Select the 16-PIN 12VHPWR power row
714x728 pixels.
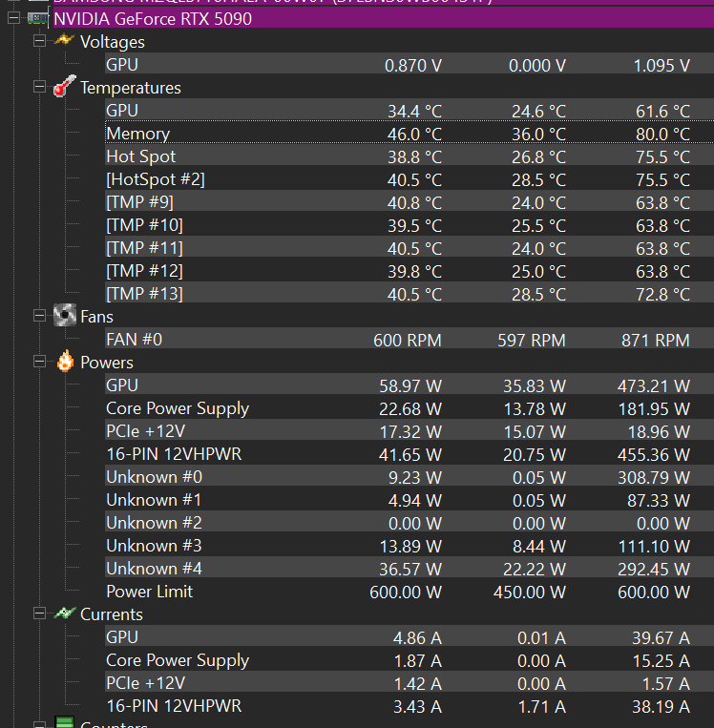click(409, 454)
